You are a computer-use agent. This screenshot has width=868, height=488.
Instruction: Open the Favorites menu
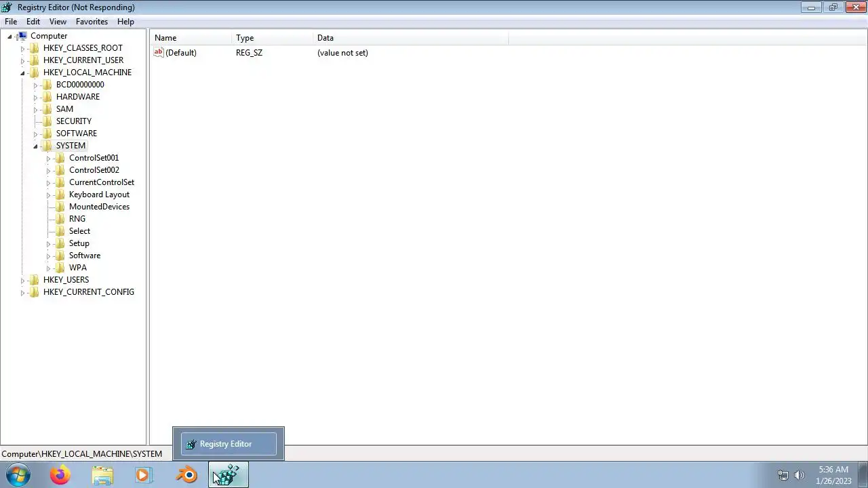click(92, 22)
